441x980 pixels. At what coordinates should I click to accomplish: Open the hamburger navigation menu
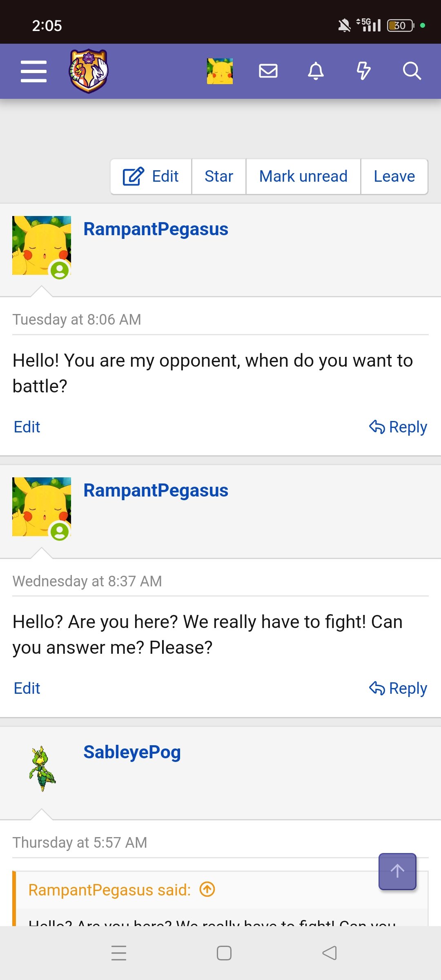click(x=33, y=71)
